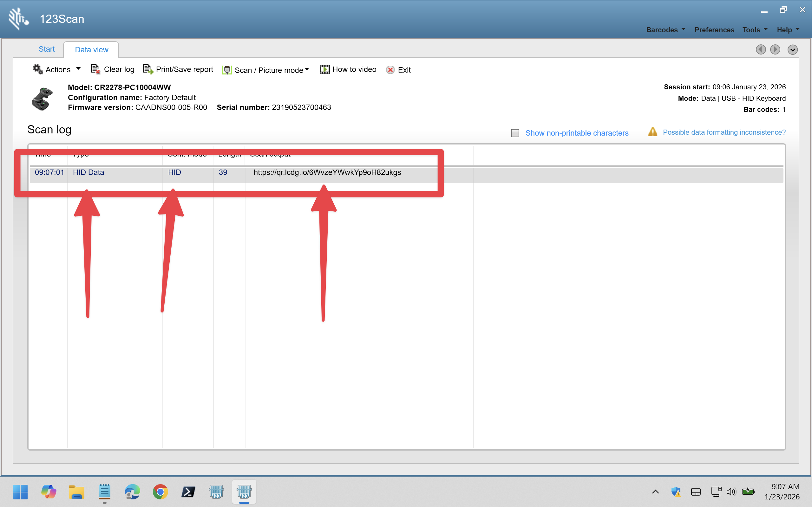Open the Preferences menu

(714, 30)
